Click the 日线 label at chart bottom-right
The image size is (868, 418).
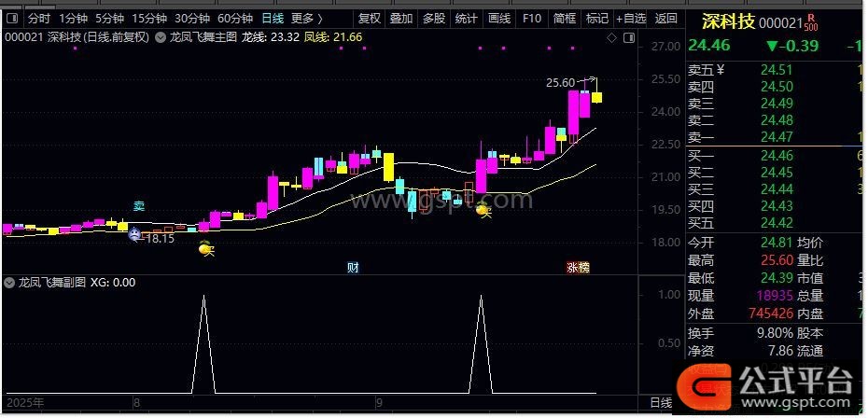coord(660,402)
